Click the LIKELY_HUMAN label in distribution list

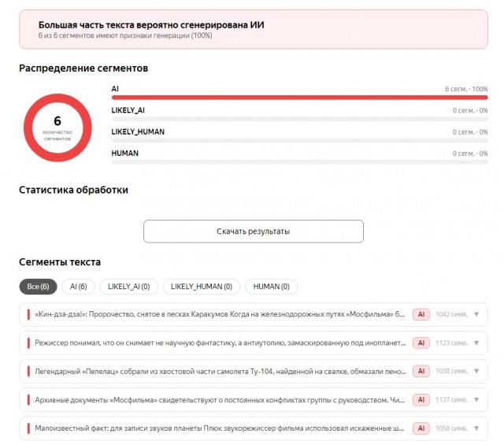138,132
